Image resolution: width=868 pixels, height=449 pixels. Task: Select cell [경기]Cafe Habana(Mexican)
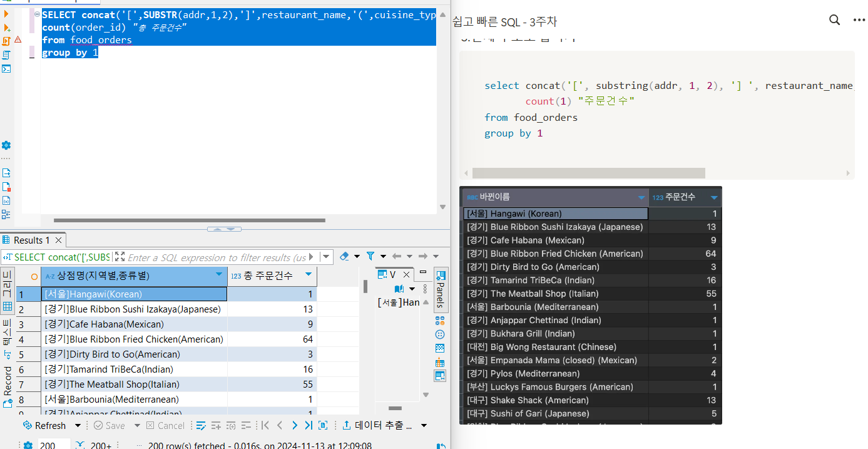click(x=135, y=324)
